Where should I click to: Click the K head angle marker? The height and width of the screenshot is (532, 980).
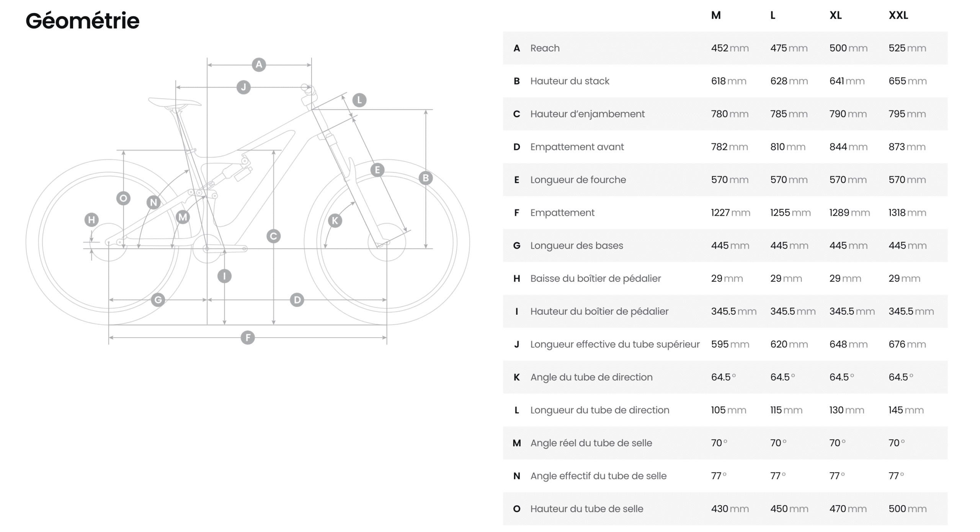click(x=335, y=220)
